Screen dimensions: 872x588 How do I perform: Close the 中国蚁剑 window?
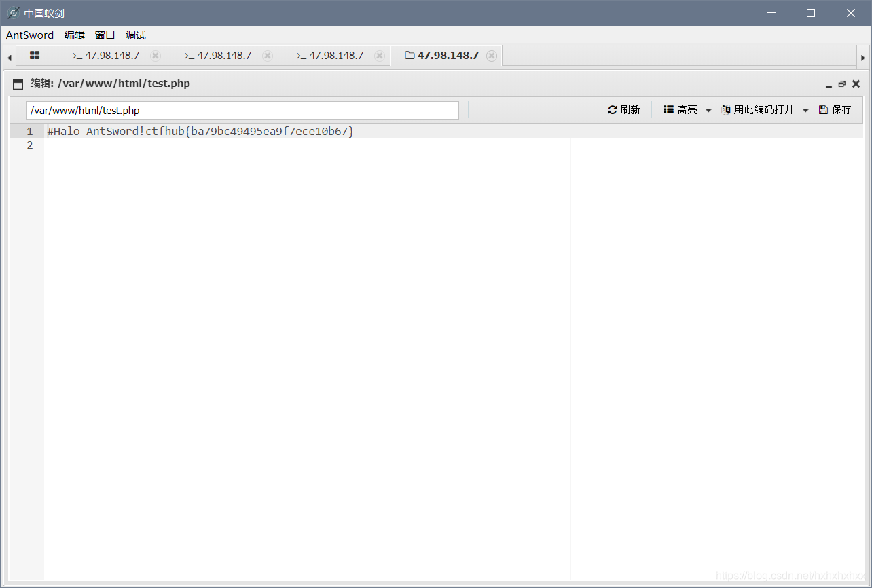click(851, 13)
